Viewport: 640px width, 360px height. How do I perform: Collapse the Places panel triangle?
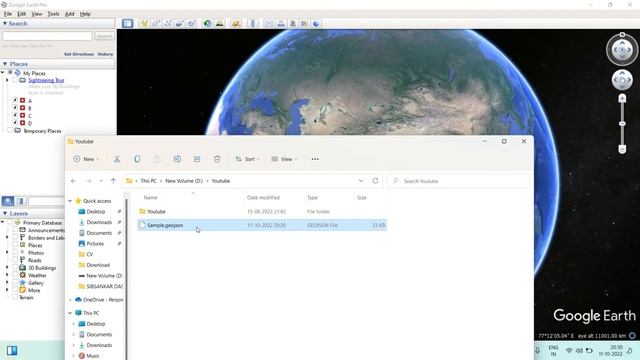click(x=5, y=64)
